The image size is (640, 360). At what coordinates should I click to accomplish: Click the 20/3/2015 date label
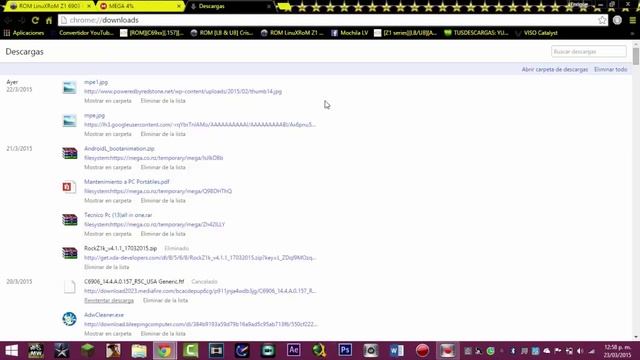point(19,282)
